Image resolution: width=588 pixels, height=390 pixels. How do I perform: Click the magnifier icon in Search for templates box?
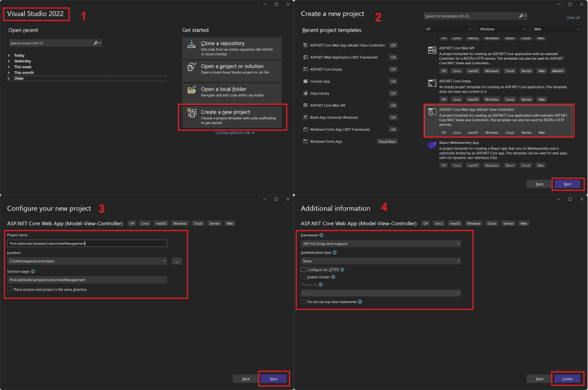(521, 16)
